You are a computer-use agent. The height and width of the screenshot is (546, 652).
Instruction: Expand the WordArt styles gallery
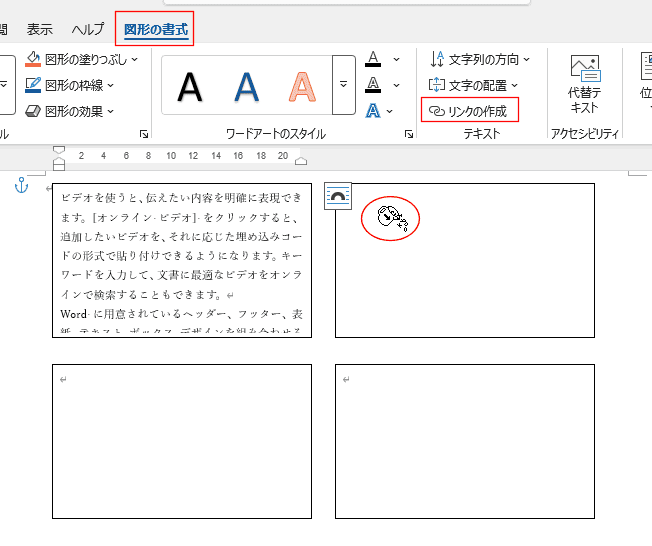(x=343, y=86)
